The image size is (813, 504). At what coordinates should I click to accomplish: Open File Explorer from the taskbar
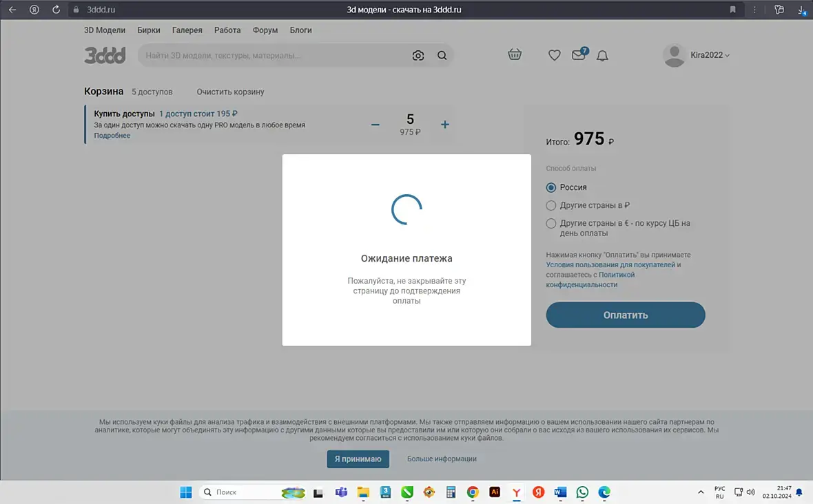tap(363, 492)
